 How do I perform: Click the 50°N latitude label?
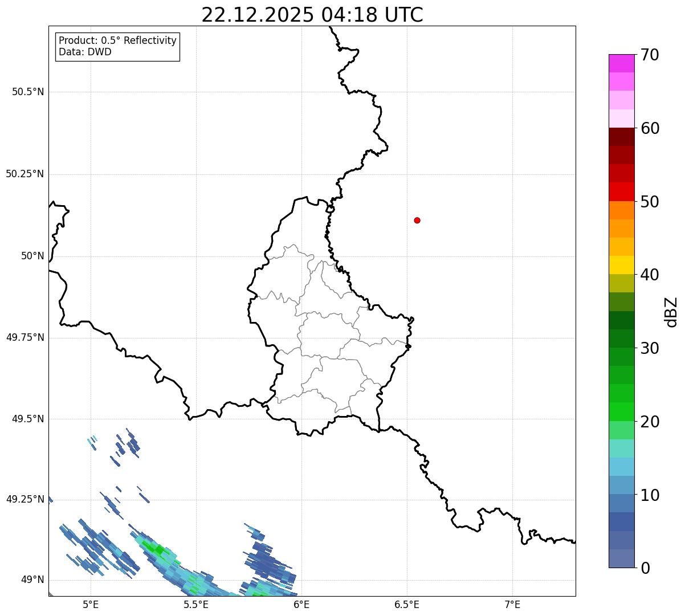[x=32, y=256]
